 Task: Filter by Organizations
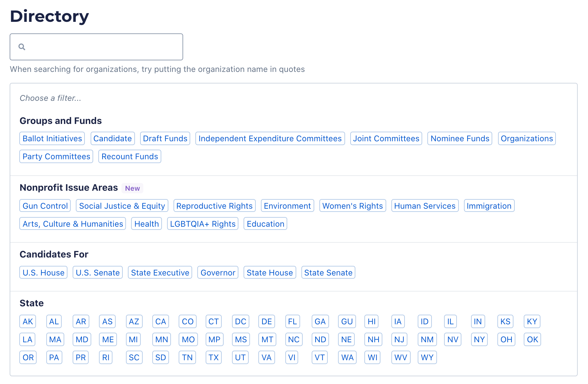(x=527, y=138)
